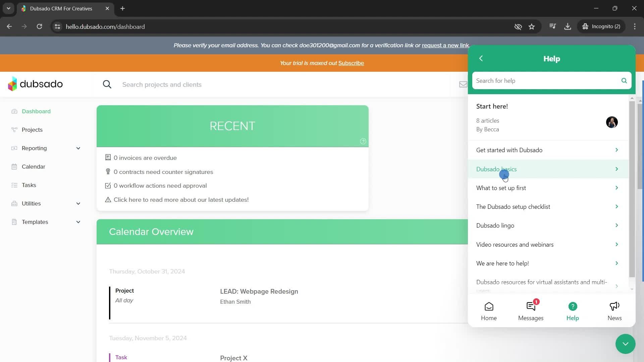Go back with the Help panel arrow
This screenshot has width=644, height=362.
click(x=481, y=58)
